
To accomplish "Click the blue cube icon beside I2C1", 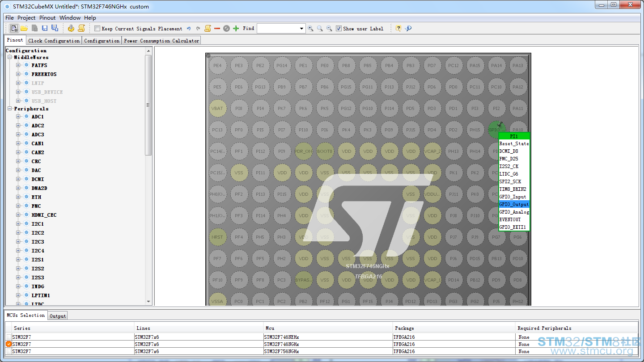I will (x=26, y=224).
